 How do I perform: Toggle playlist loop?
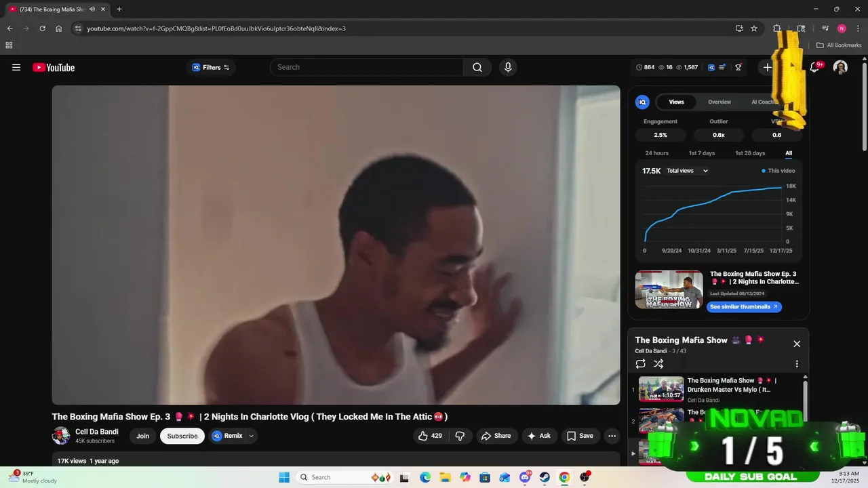(x=641, y=364)
